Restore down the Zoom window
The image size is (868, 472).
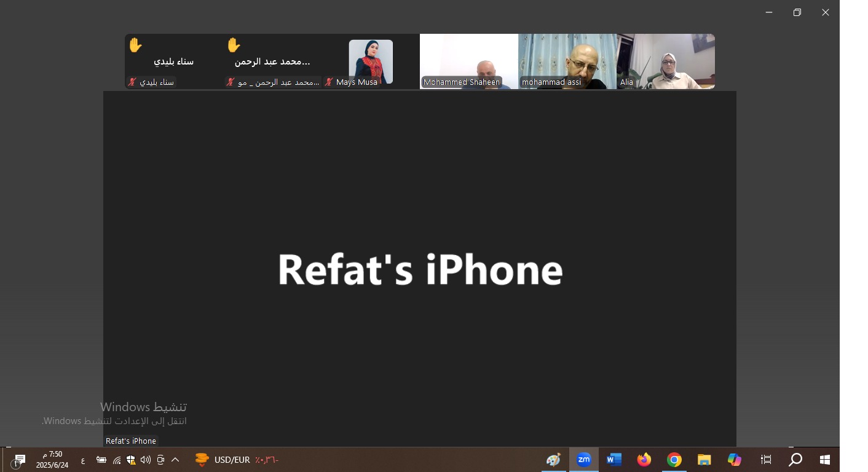(x=797, y=12)
